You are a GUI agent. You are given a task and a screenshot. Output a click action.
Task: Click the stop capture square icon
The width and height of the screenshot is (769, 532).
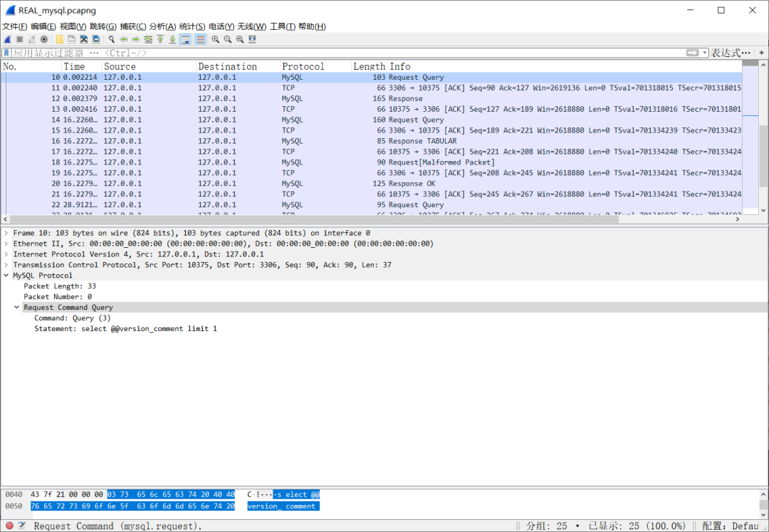[20, 40]
